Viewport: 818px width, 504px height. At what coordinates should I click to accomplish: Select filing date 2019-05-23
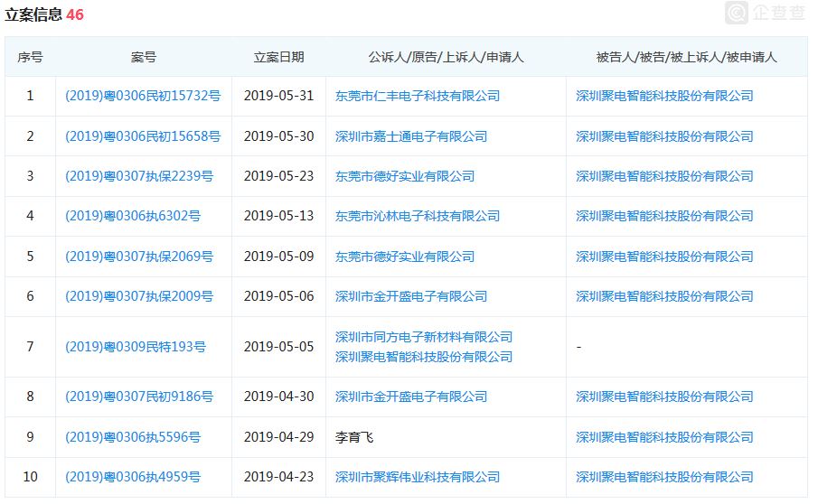pyautogui.click(x=278, y=176)
